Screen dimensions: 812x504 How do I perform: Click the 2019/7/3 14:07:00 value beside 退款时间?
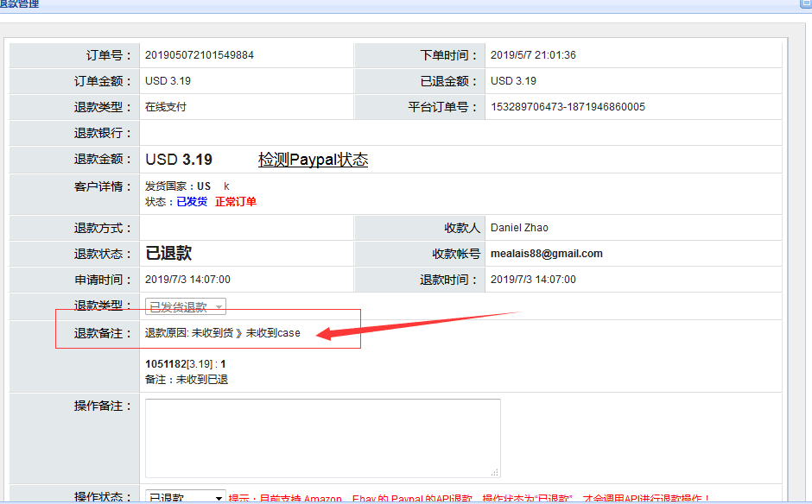533,280
